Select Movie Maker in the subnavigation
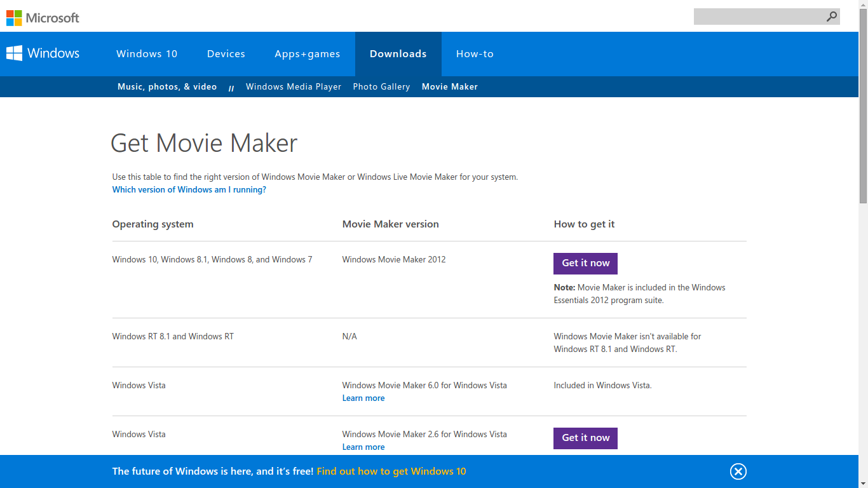 point(450,86)
